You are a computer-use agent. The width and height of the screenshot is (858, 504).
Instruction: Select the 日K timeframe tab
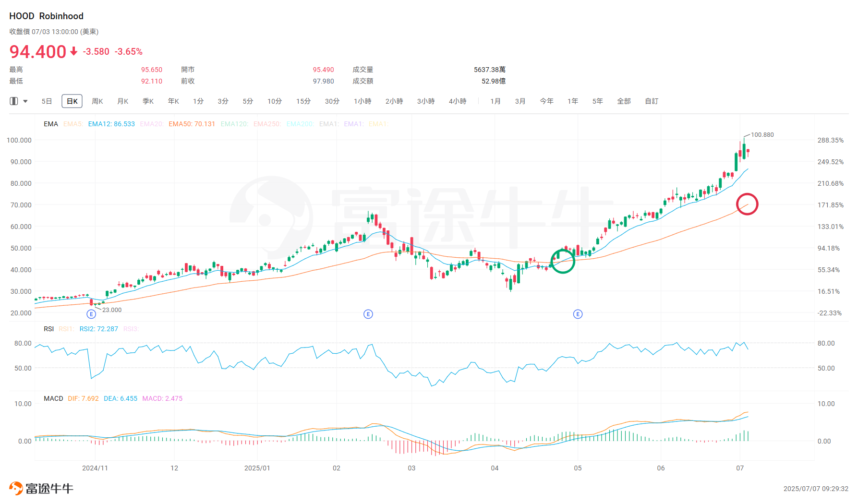[72, 101]
